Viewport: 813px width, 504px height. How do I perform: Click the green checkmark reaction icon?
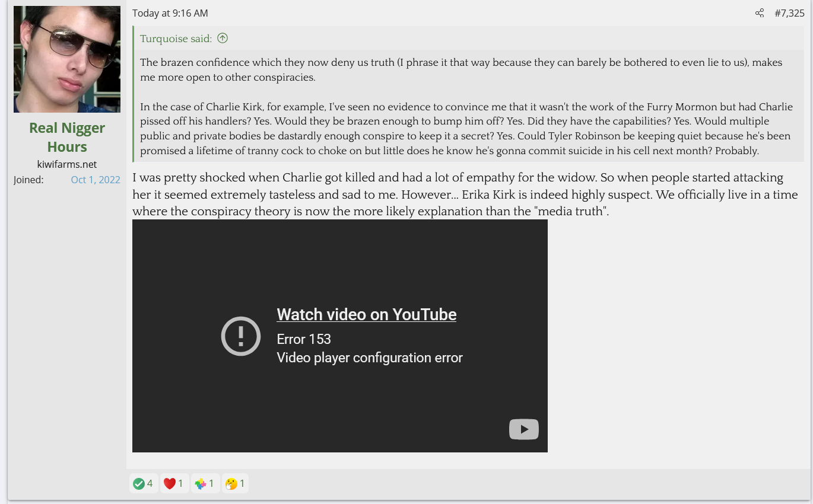[x=139, y=484]
